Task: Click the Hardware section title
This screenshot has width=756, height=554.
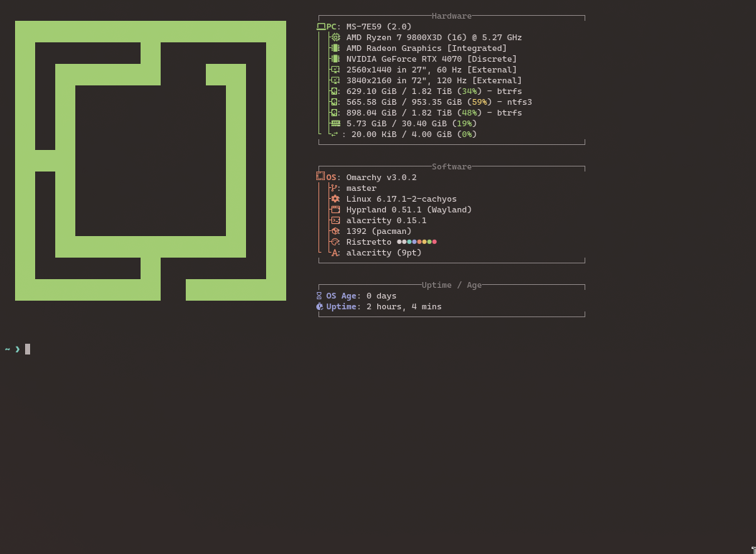Action: pos(451,16)
